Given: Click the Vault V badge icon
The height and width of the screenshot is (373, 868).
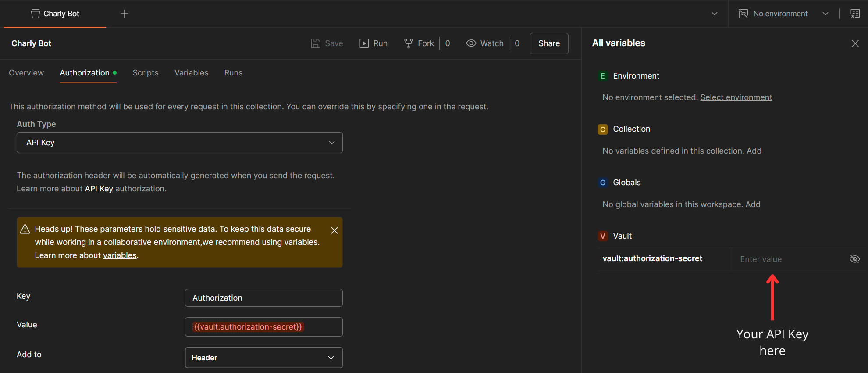Looking at the screenshot, I should point(603,236).
